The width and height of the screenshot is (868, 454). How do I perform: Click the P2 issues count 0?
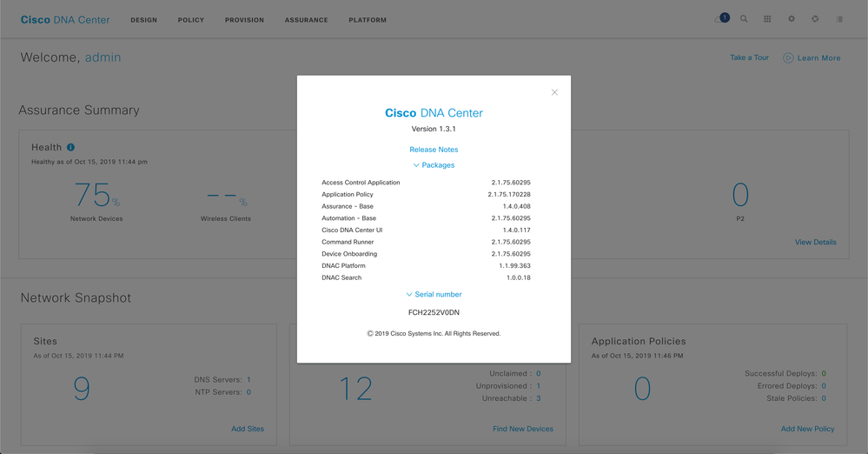pyautogui.click(x=740, y=195)
